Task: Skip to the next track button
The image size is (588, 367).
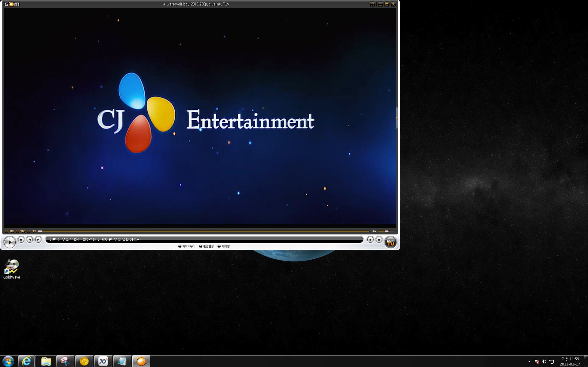Action: coord(38,240)
